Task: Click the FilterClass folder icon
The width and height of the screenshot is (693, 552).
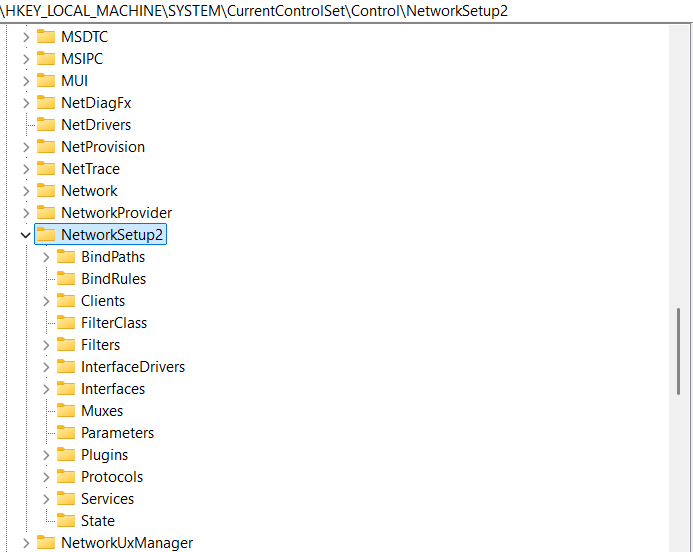Action: pyautogui.click(x=66, y=322)
